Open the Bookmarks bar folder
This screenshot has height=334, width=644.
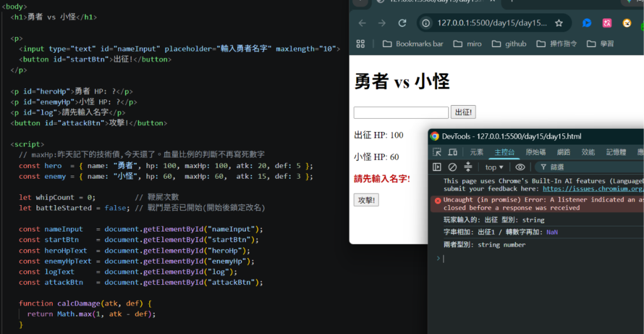(x=413, y=43)
